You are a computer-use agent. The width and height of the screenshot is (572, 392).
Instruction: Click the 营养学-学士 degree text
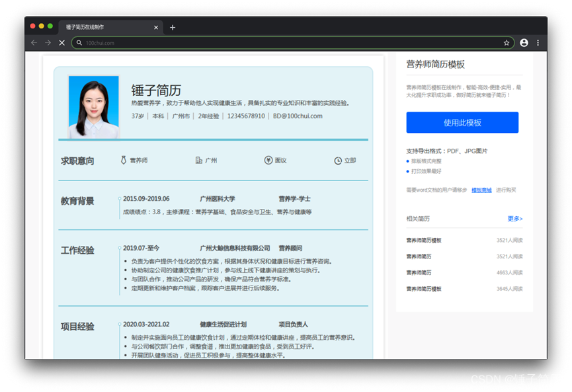click(294, 199)
